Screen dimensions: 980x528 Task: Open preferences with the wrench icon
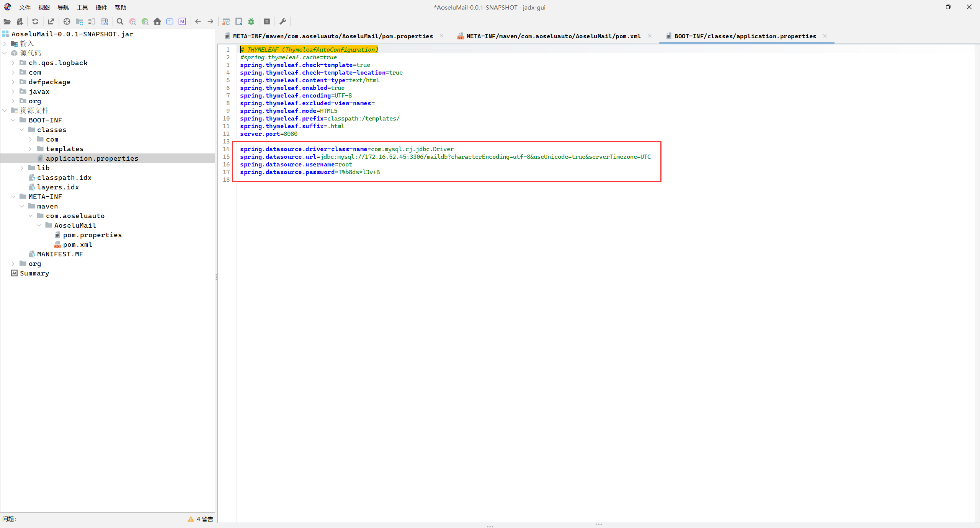point(283,21)
